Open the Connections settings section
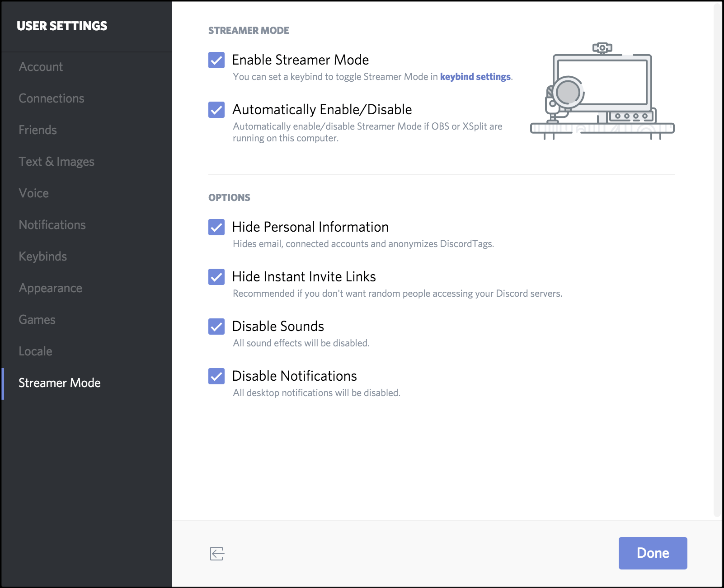Image resolution: width=724 pixels, height=588 pixels. tap(52, 98)
